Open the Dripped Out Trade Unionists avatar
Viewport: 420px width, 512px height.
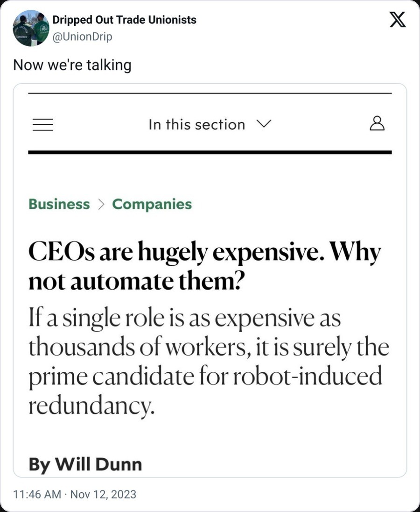click(x=31, y=28)
